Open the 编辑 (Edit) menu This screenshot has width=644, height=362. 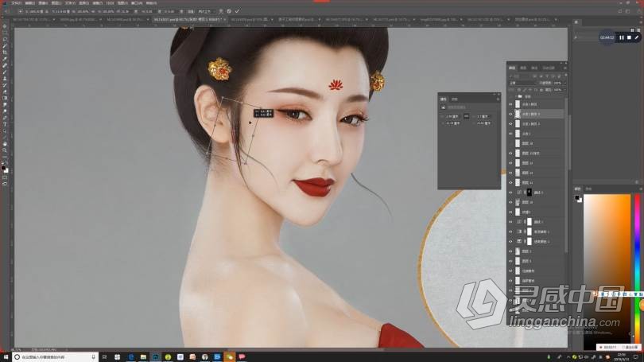29,3
